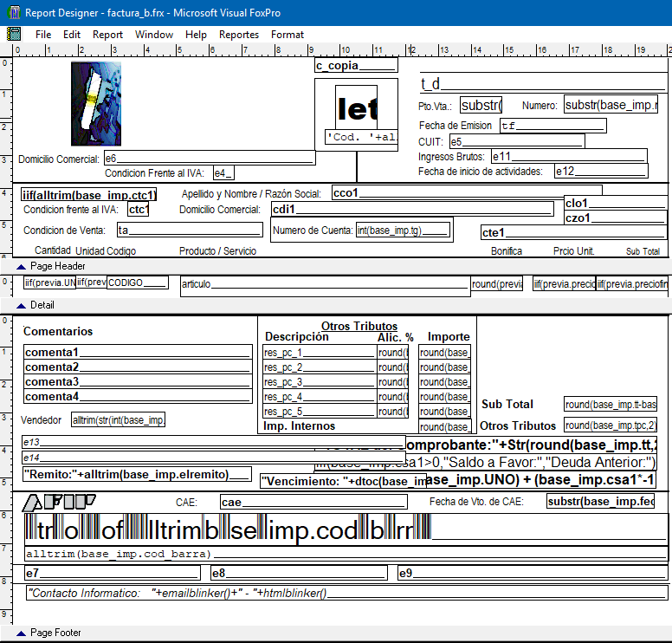The width and height of the screenshot is (672, 643).
Task: Select the round(base_imp.tpc,2) field
Action: click(611, 425)
